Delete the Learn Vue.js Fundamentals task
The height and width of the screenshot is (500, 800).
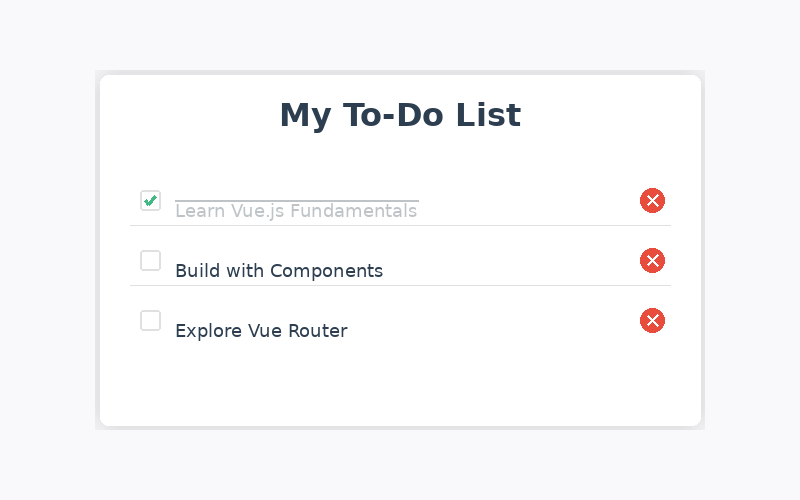point(652,201)
